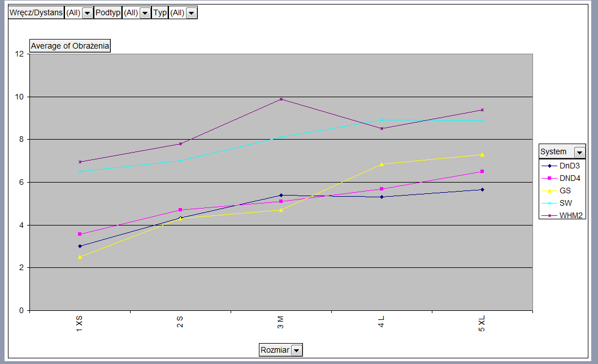This screenshot has width=598, height=364.
Task: Select the DnD3 legend entry
Action: point(569,166)
